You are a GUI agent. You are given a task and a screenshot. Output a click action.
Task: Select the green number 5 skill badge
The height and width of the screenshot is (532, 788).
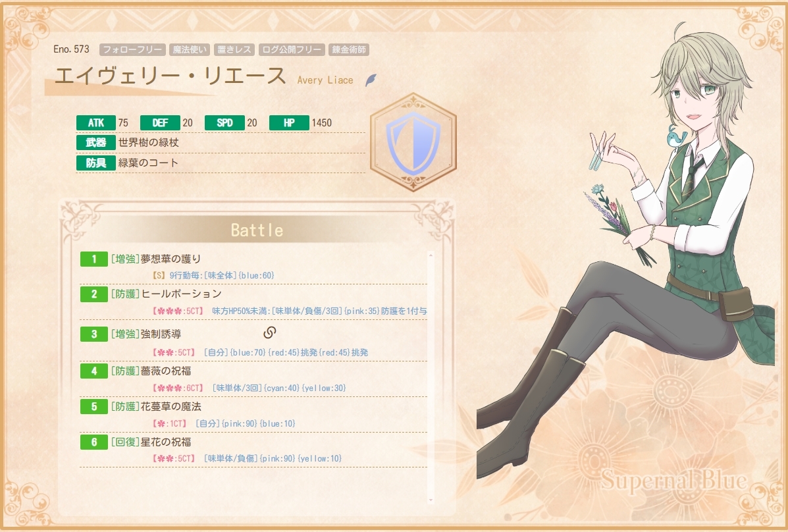pyautogui.click(x=94, y=406)
